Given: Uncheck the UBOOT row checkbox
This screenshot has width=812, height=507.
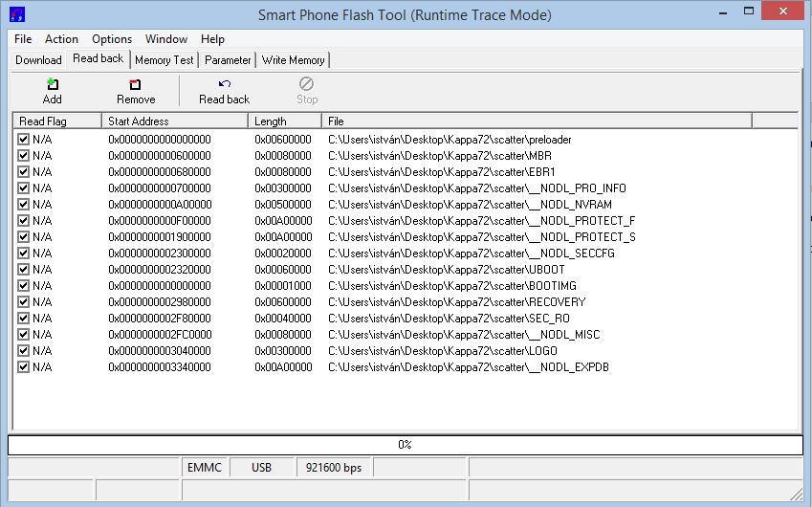Looking at the screenshot, I should pos(23,270).
